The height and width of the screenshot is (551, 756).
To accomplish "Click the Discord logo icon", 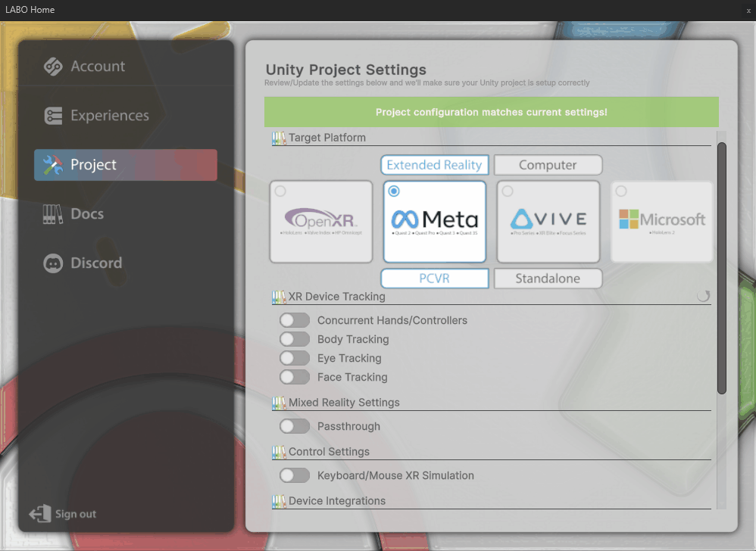I will click(53, 263).
